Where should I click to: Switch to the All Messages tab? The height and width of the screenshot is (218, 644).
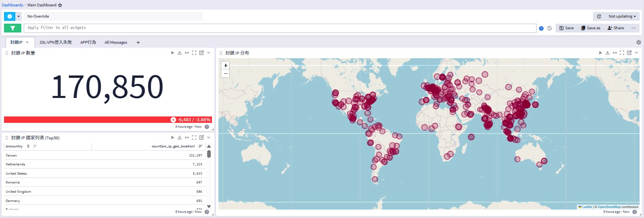[x=116, y=42]
